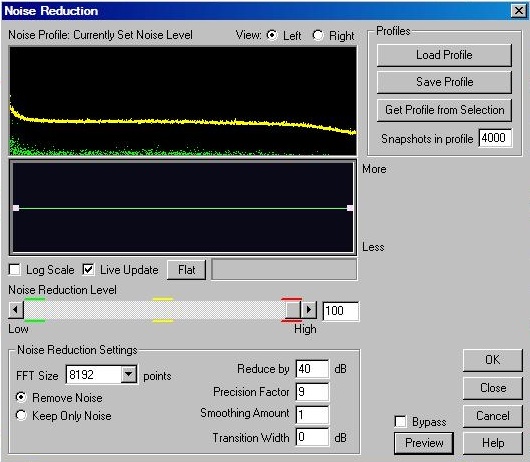Click the Reduce by dB field

click(312, 369)
